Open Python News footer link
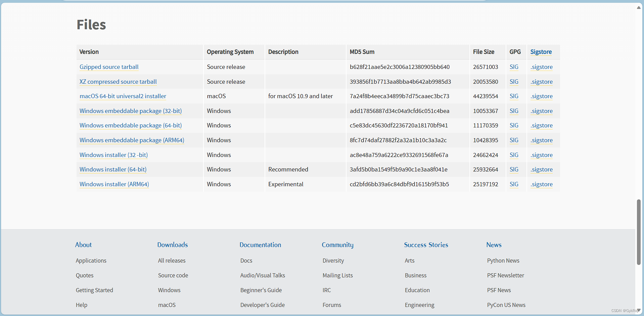The image size is (644, 316). coord(503,261)
